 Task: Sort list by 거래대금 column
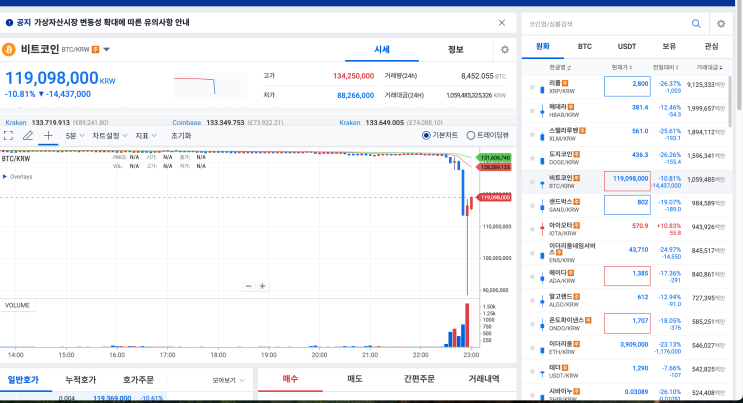coord(709,68)
